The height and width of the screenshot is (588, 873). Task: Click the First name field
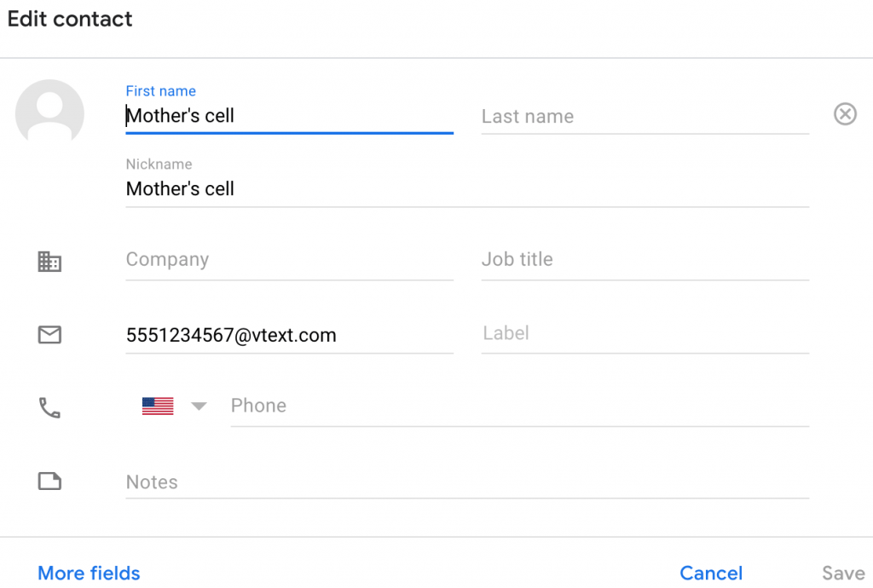point(288,116)
